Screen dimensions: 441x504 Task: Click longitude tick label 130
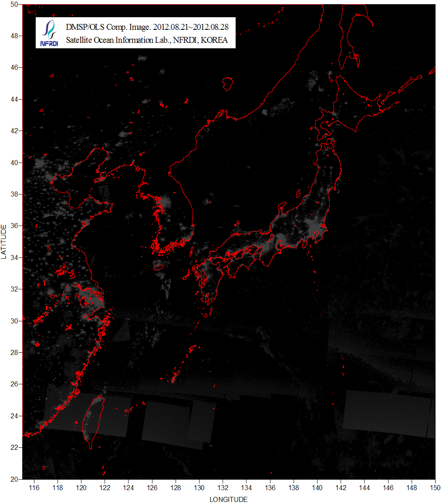199,487
